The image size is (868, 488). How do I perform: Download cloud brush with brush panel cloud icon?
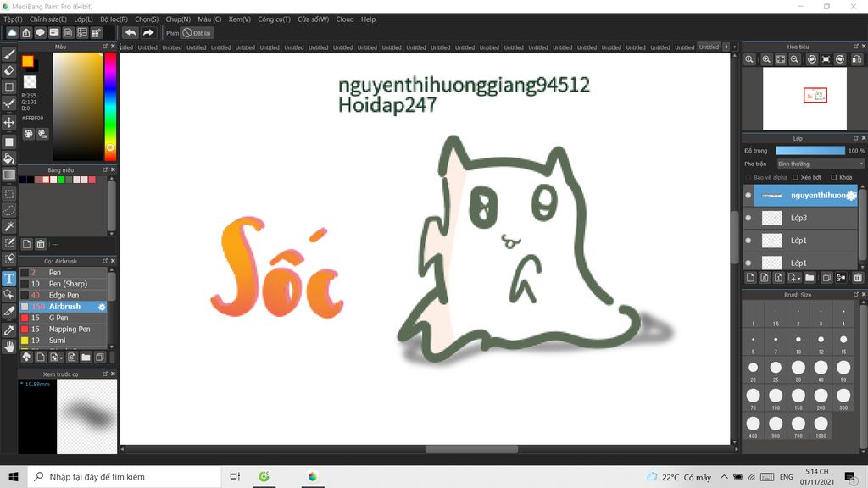point(26,358)
